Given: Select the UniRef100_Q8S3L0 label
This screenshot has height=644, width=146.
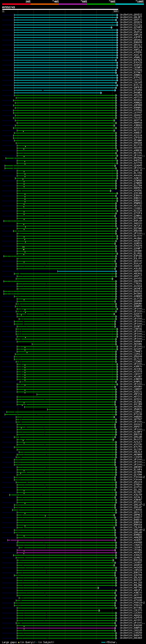Looking at the screenshot, I should tap(131, 45).
